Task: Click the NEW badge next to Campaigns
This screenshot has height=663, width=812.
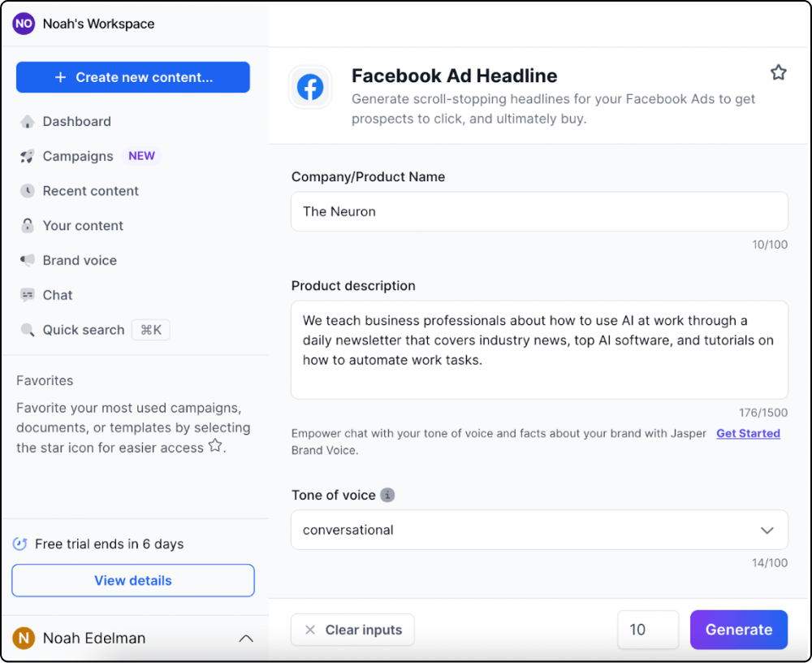Action: coord(141,156)
